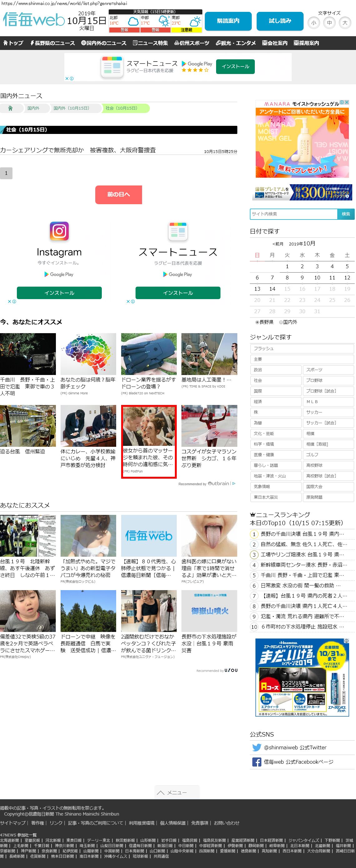
Task: Select the 国内外 radio button
Action: pos(281,322)
